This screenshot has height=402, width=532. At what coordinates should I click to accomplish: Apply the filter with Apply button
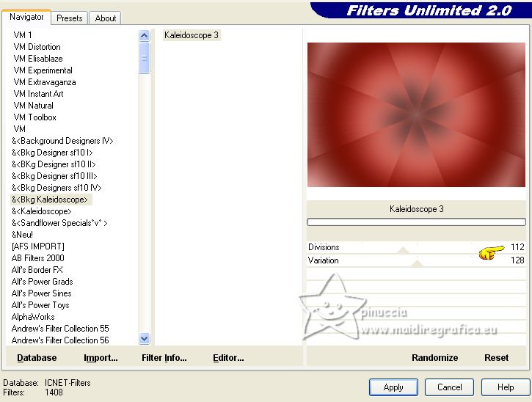[x=393, y=387]
